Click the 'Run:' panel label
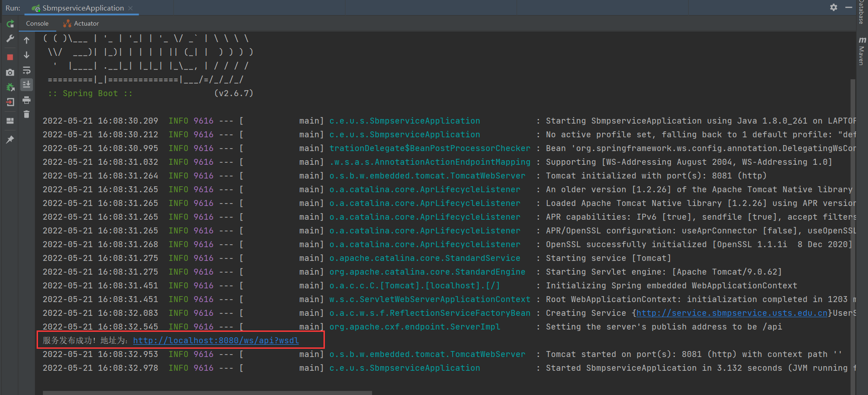 click(13, 8)
